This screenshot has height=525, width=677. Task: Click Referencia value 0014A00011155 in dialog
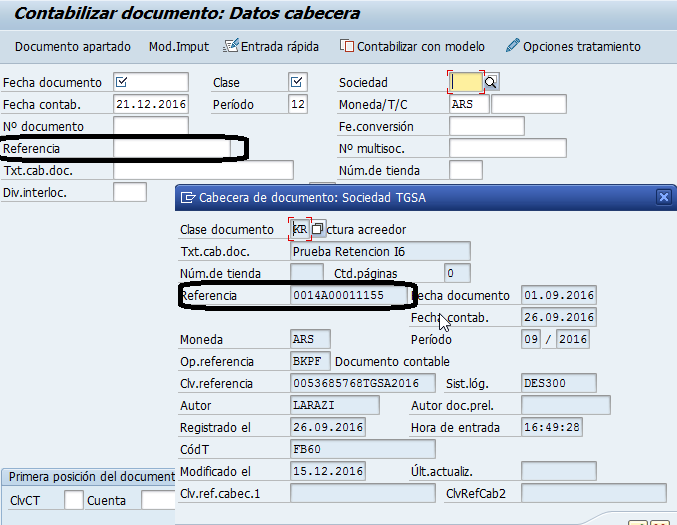pyautogui.click(x=350, y=295)
